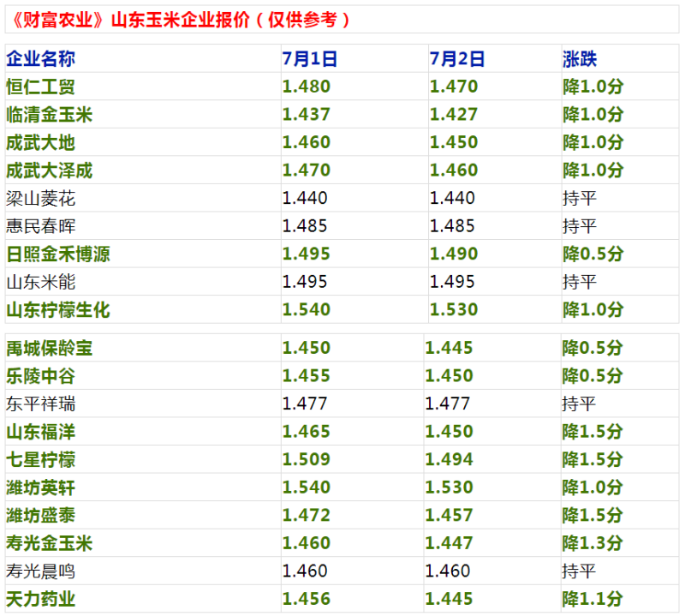The height and width of the screenshot is (616, 685).
Task: Click the 降1.1分 change for 天力药业
Action: coord(592,599)
